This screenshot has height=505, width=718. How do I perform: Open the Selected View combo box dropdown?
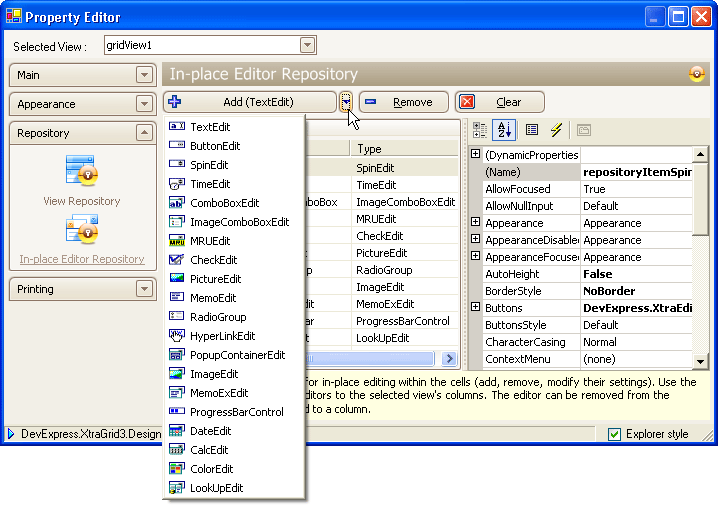point(307,45)
